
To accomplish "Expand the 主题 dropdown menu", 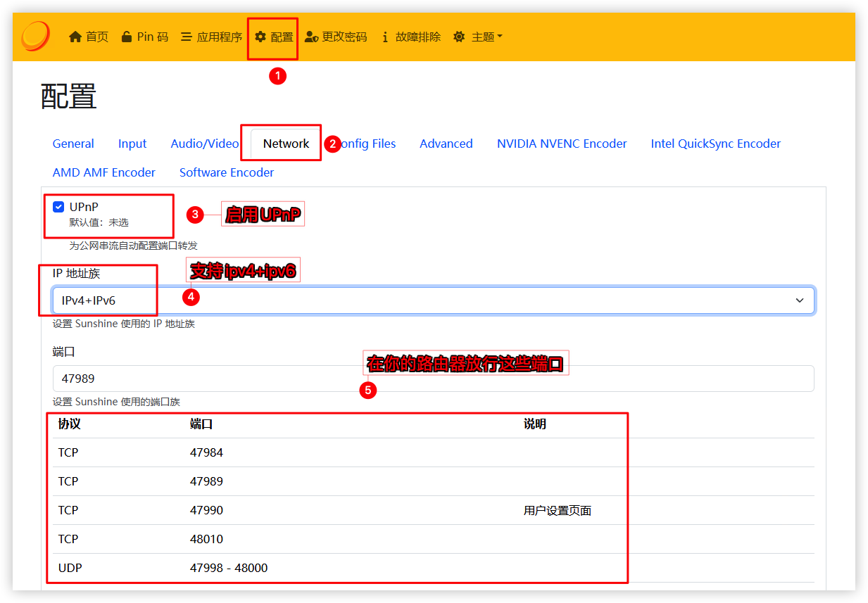I will click(478, 37).
